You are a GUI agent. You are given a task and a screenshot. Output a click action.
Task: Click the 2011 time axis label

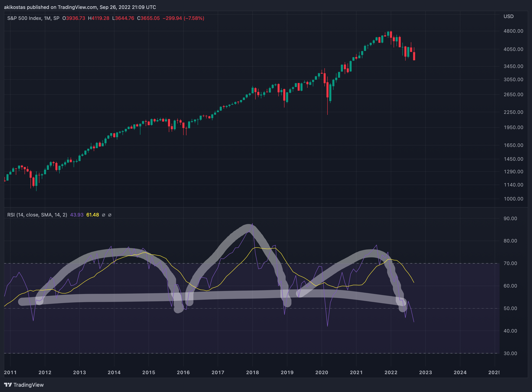(10, 373)
